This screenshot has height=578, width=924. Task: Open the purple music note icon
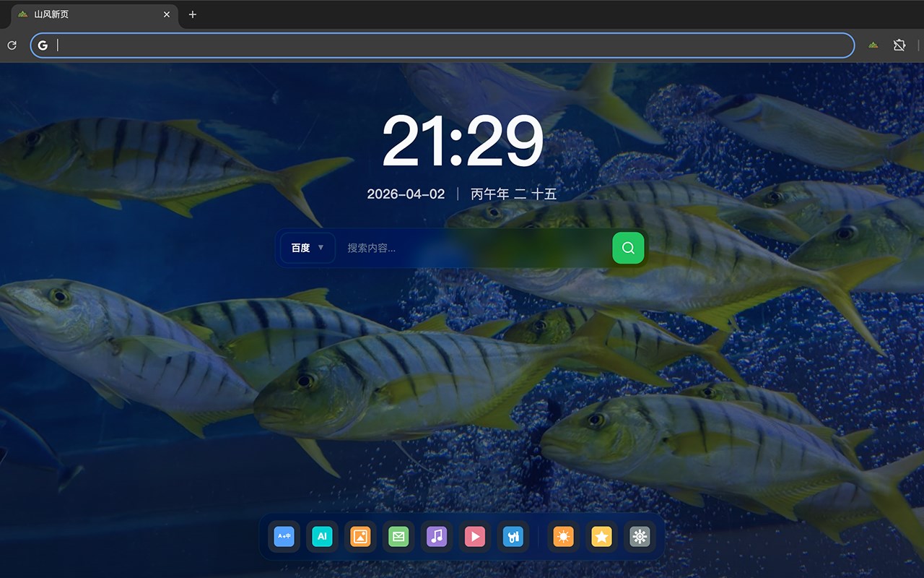(437, 537)
